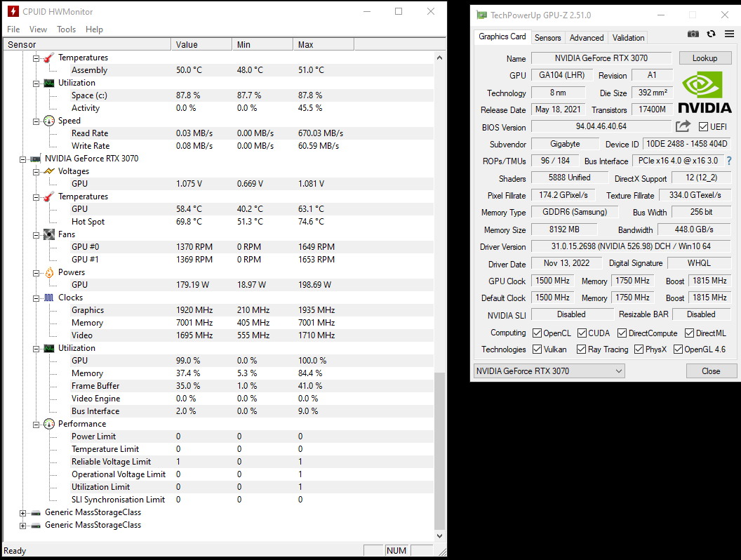Click the Min column header
Viewport: 741px width, 560px height.
262,44
